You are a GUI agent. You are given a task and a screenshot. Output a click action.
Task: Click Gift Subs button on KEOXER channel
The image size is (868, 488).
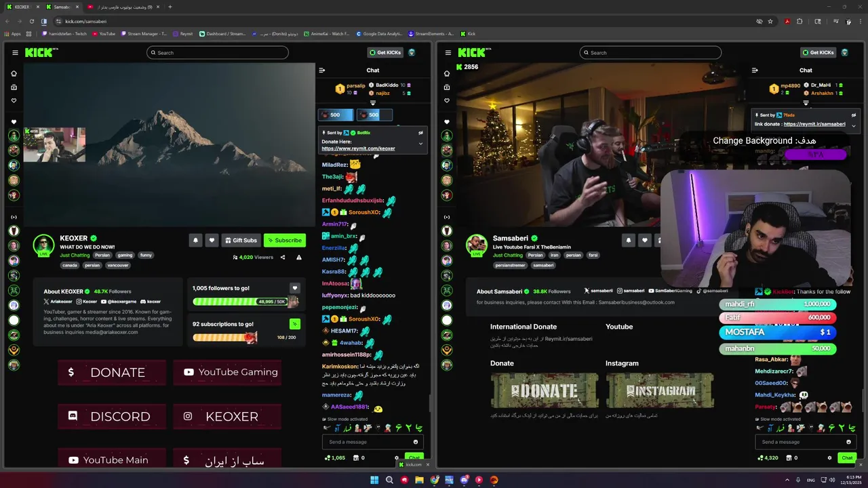point(241,240)
